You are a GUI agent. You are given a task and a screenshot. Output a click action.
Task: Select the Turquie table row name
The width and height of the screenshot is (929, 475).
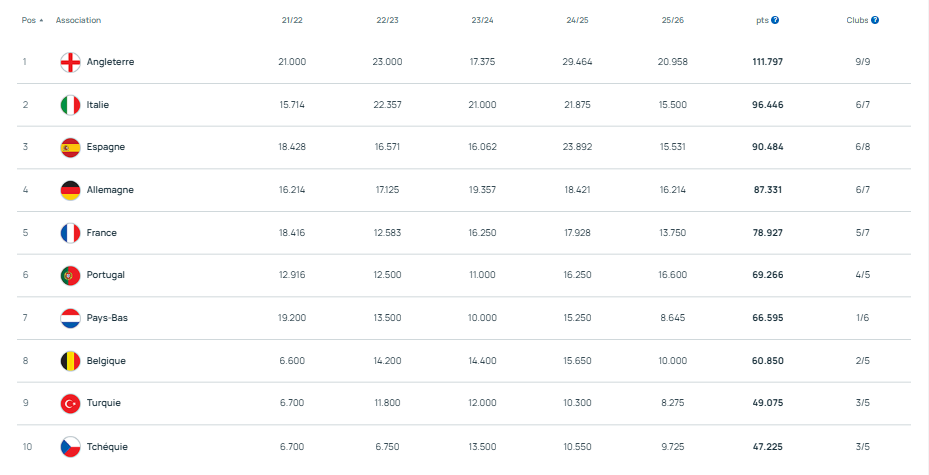coord(104,403)
